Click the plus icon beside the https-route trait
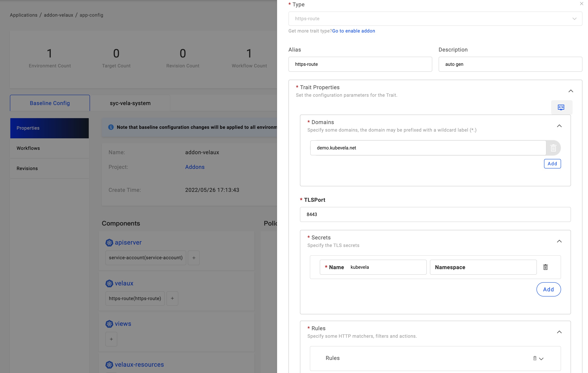Screen dimensions: 588x373 click(x=172, y=298)
